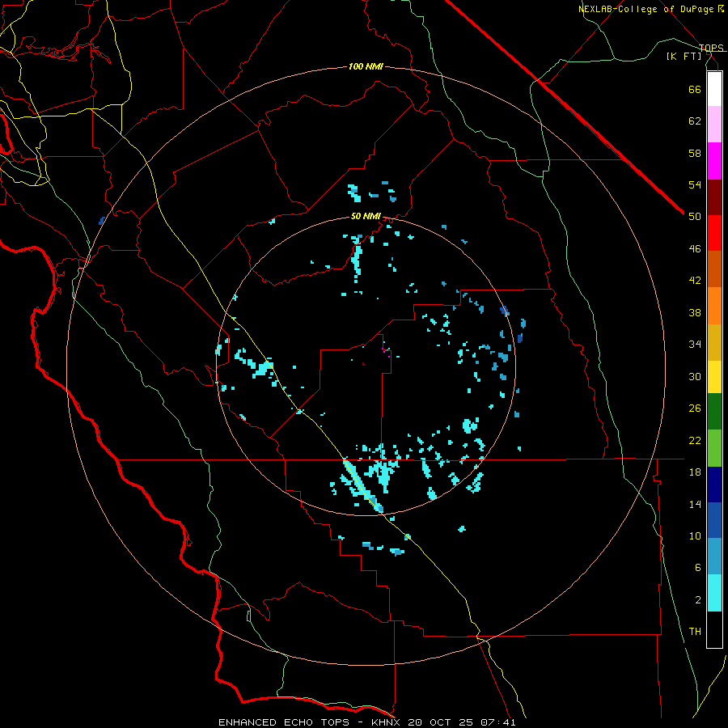Click the "54" legend value

coord(695,184)
